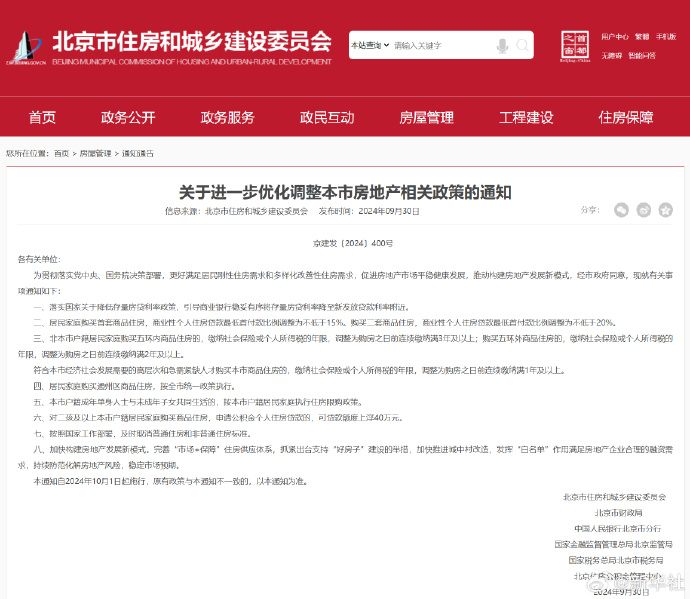This screenshot has height=599, width=690.
Task: Click the 信息来源 source line
Action: coord(236,211)
